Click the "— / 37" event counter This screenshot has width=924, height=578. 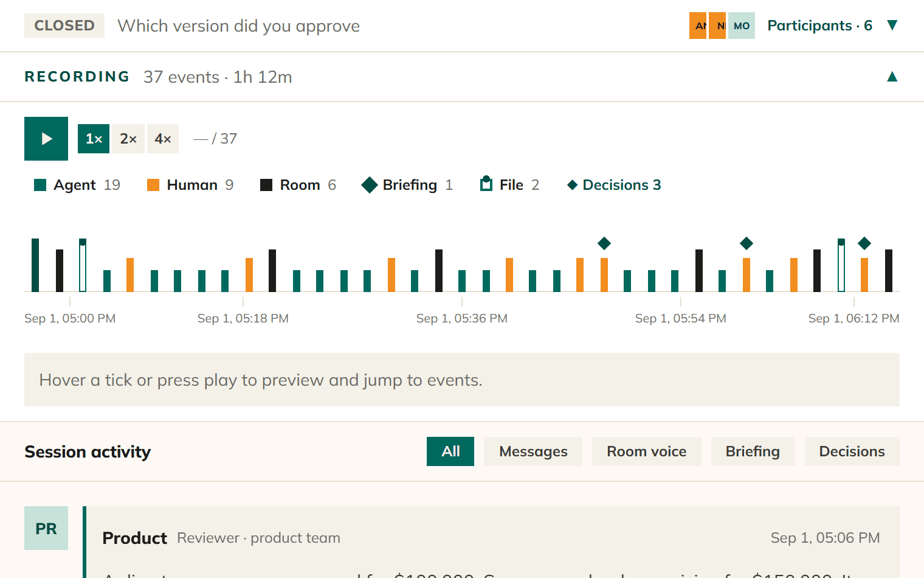click(x=215, y=139)
